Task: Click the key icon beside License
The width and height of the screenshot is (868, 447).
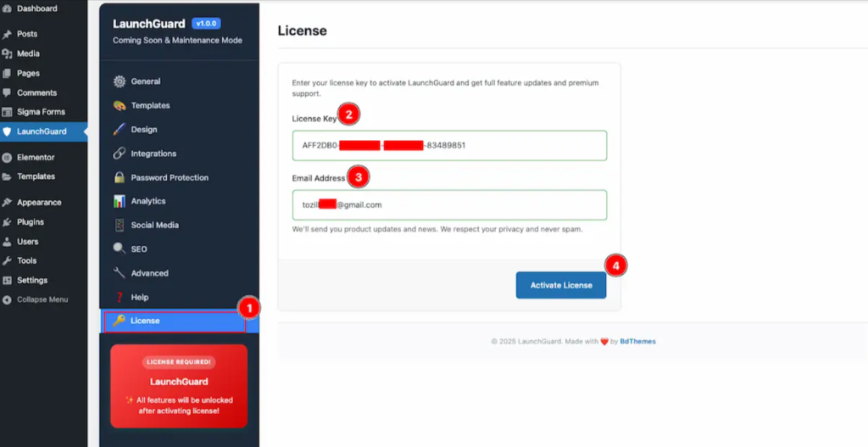Action: click(x=119, y=321)
